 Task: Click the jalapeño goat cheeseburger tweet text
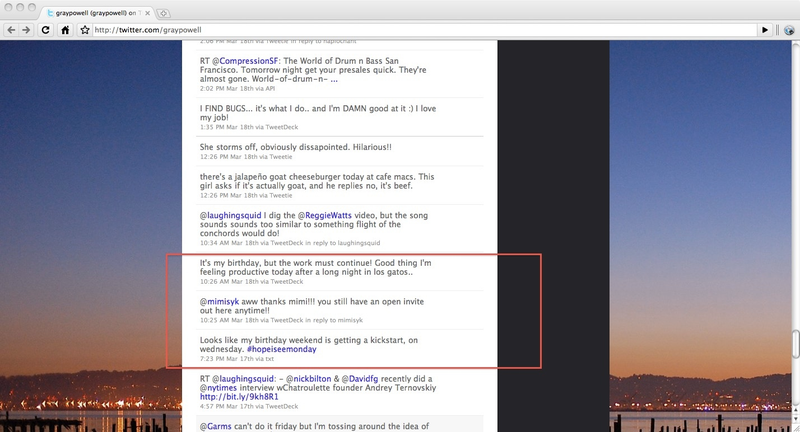[317, 181]
